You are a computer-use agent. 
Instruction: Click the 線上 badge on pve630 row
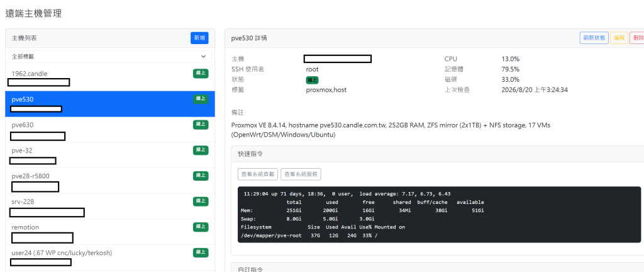click(201, 125)
